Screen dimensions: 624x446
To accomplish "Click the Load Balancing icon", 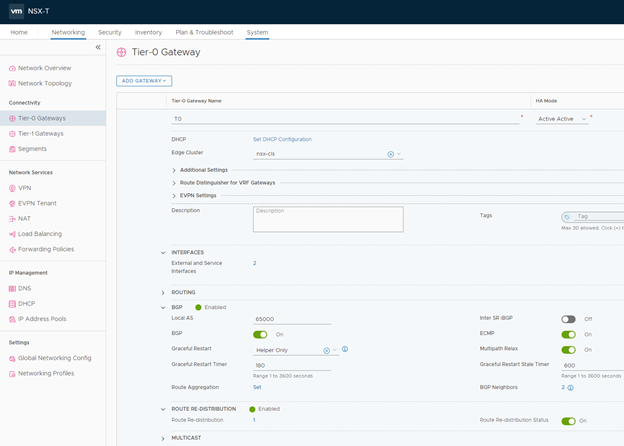I will [12, 234].
